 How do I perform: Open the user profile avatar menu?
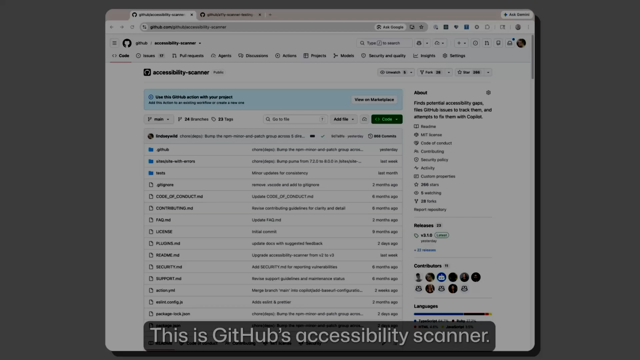pyautogui.click(x=521, y=43)
